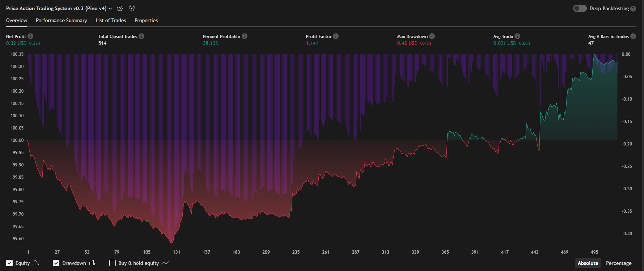Switch to Percentage display mode

coord(619,263)
